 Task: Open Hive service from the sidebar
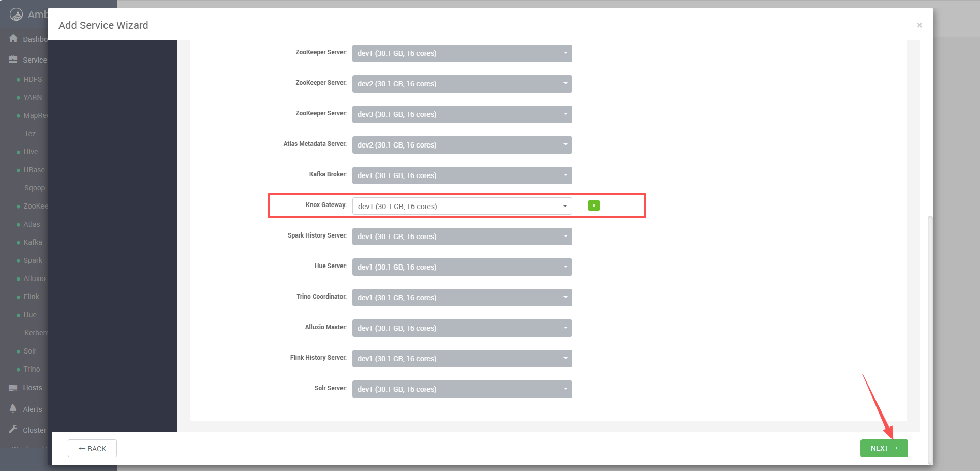click(31, 152)
